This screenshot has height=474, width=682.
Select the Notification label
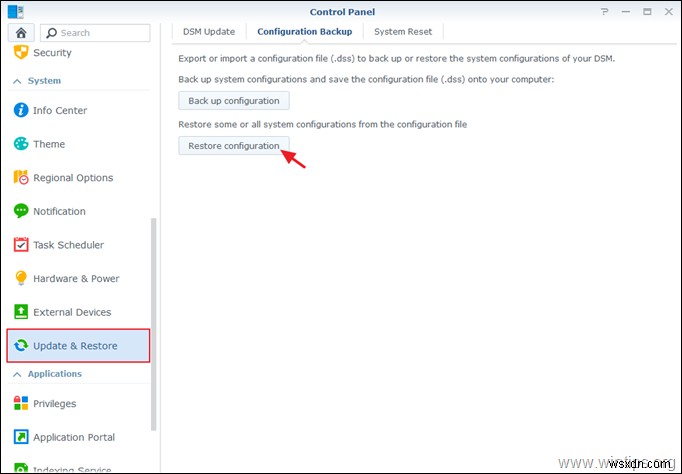(x=59, y=211)
